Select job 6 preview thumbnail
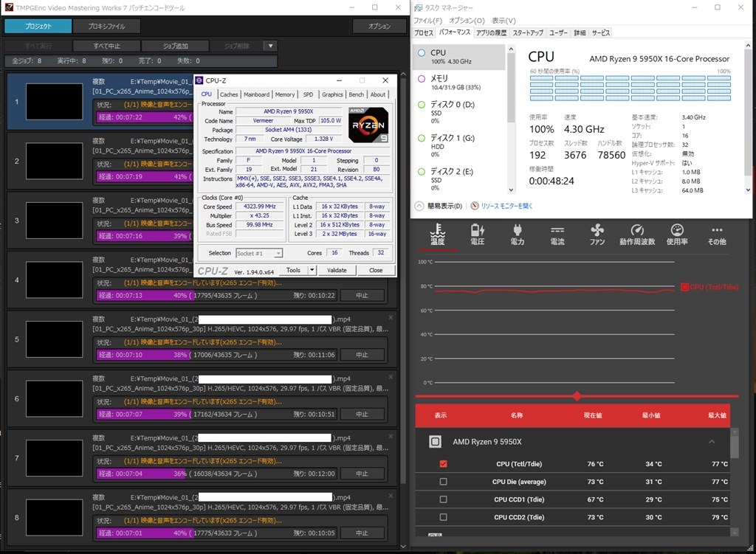756x554 pixels. (x=55, y=398)
